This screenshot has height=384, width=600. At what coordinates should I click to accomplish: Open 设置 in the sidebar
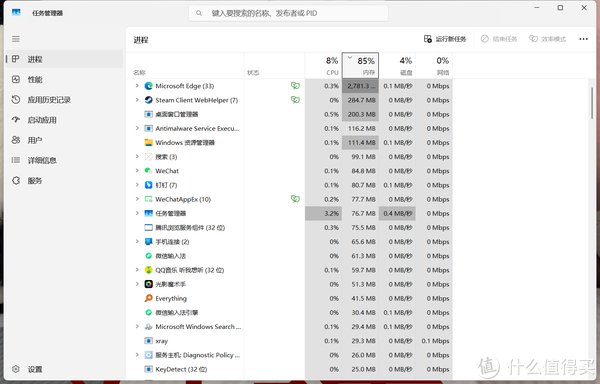[x=64, y=369]
